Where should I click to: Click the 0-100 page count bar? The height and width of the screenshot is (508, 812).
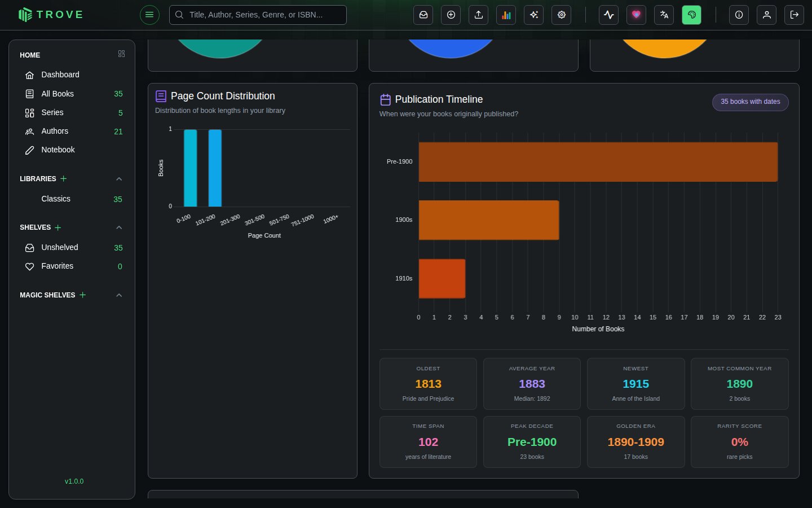pyautogui.click(x=191, y=168)
